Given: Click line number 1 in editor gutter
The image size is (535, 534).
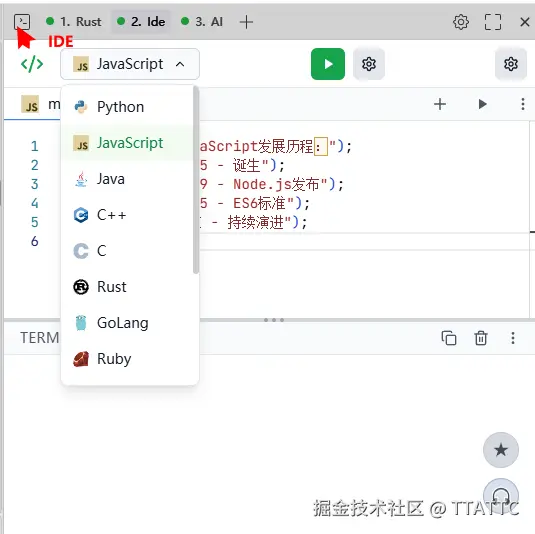Looking at the screenshot, I should click(34, 146).
